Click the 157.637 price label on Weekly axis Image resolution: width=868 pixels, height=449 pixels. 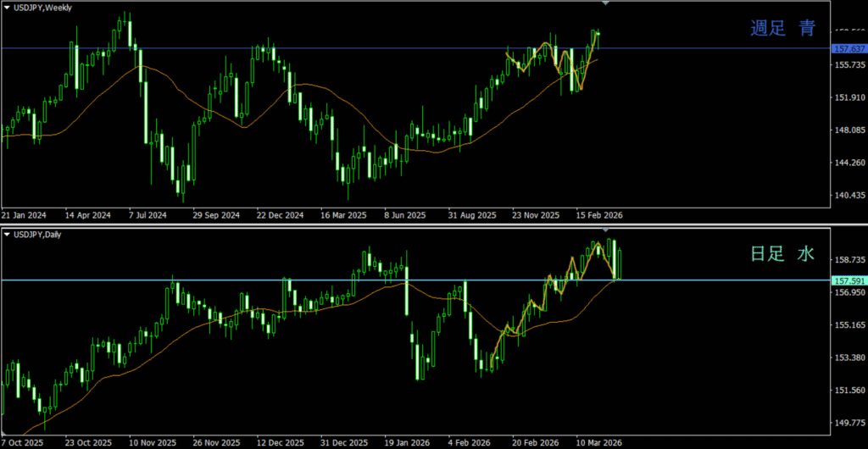(849, 48)
